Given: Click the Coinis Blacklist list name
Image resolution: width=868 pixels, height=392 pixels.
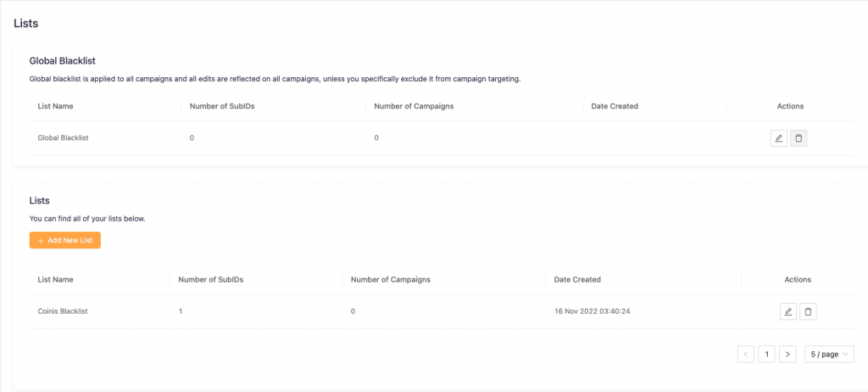Looking at the screenshot, I should tap(63, 311).
